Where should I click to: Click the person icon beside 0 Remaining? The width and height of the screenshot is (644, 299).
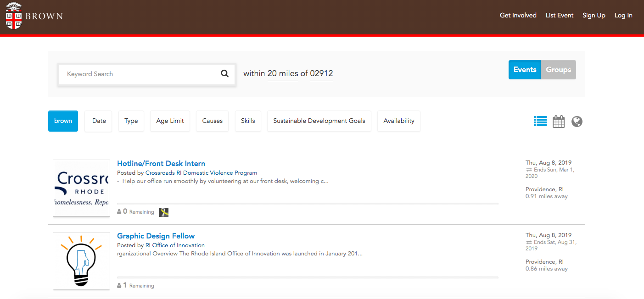[x=119, y=212]
